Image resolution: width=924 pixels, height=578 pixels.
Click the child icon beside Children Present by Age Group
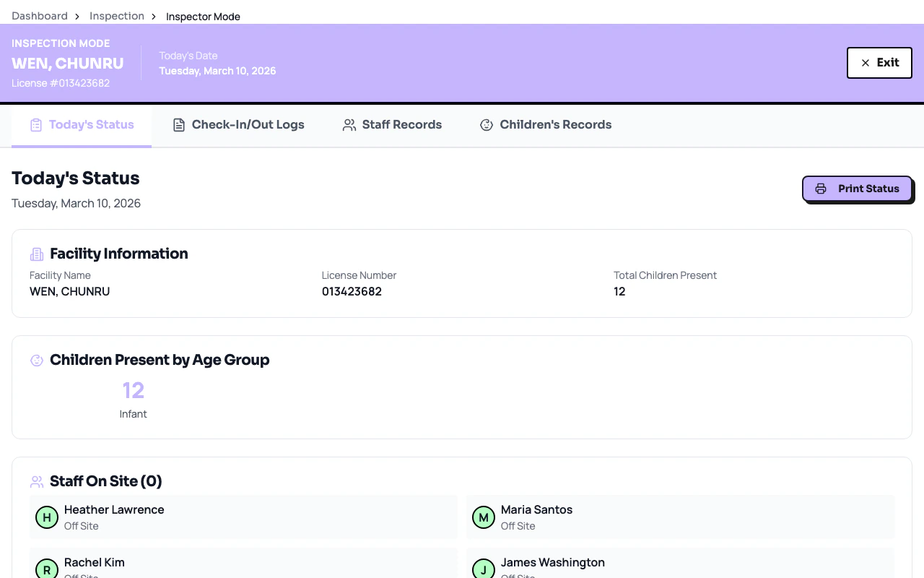(x=37, y=360)
